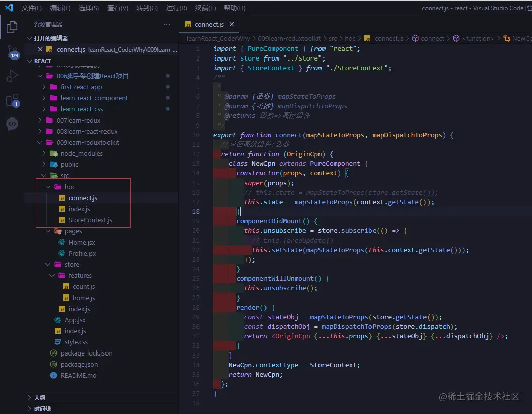
Task: Click src breadcrumb segment
Action: click(x=333, y=39)
